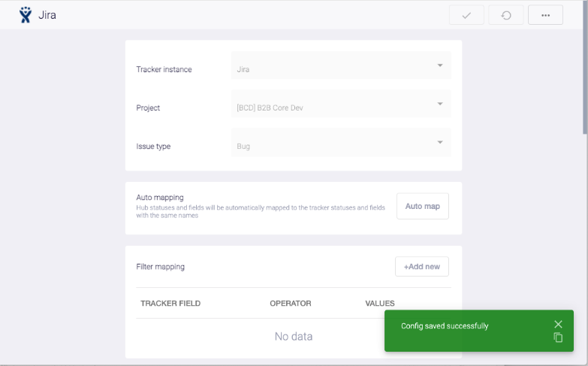588x366 pixels.
Task: Open the Tracker instance dropdown
Action: click(341, 65)
